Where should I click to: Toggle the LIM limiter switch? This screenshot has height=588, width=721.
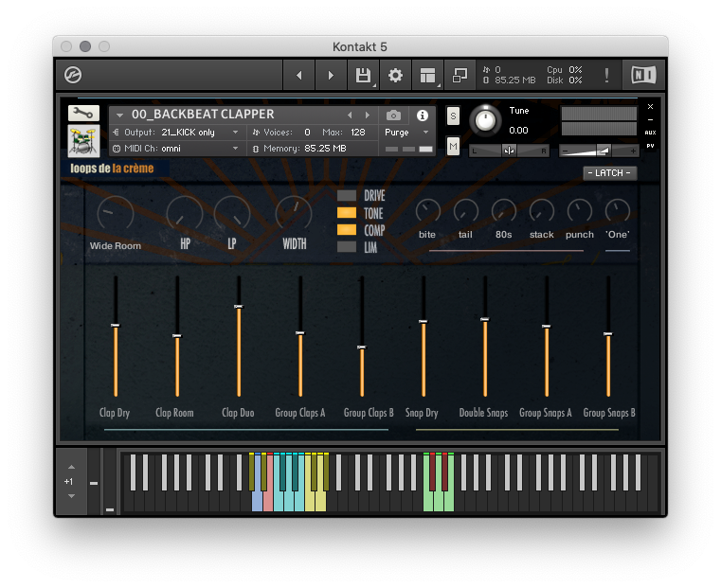347,247
